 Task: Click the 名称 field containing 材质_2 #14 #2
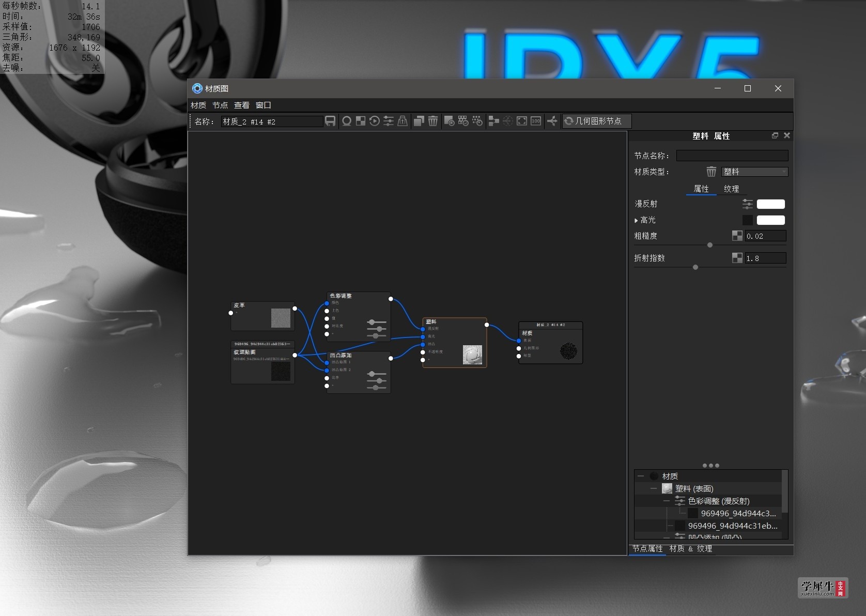tap(272, 121)
